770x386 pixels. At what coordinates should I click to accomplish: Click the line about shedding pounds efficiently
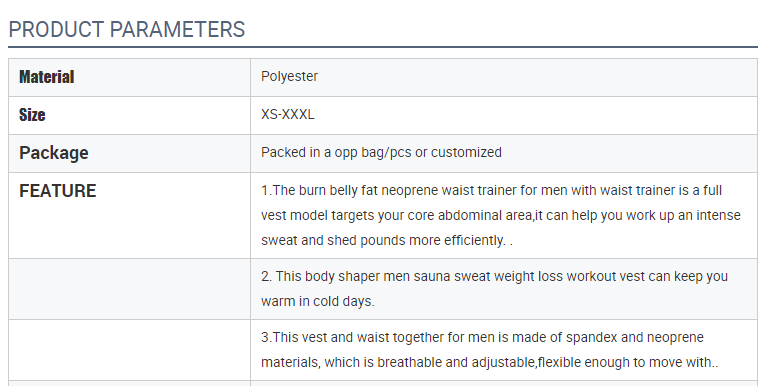[x=387, y=240]
